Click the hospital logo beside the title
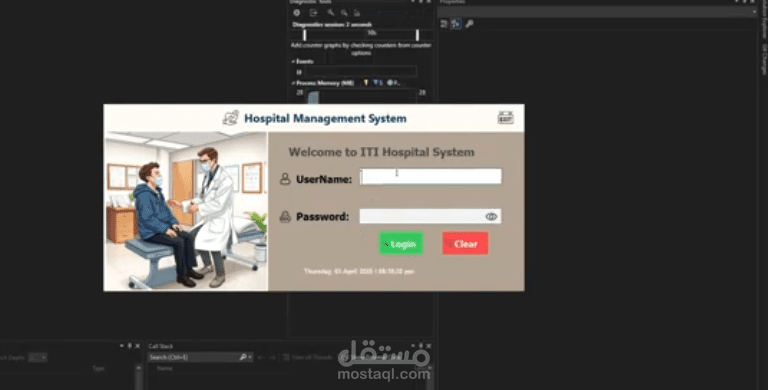 [231, 118]
